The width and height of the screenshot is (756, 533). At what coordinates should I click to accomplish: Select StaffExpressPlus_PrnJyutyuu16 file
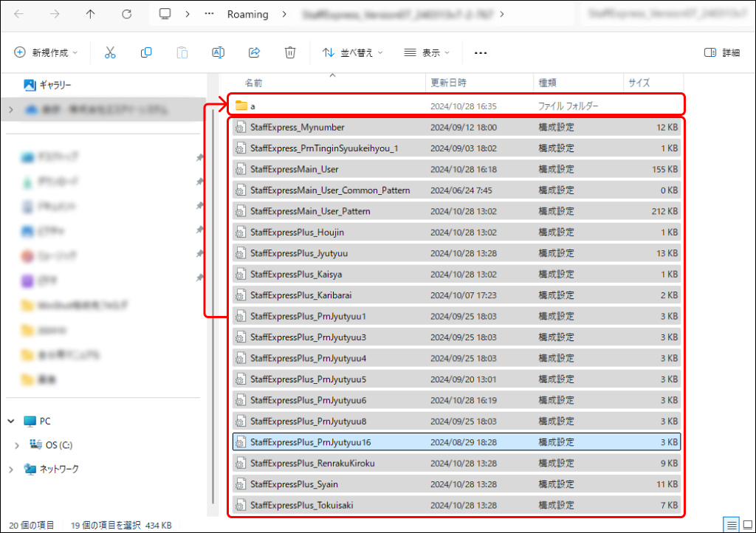[456, 442]
